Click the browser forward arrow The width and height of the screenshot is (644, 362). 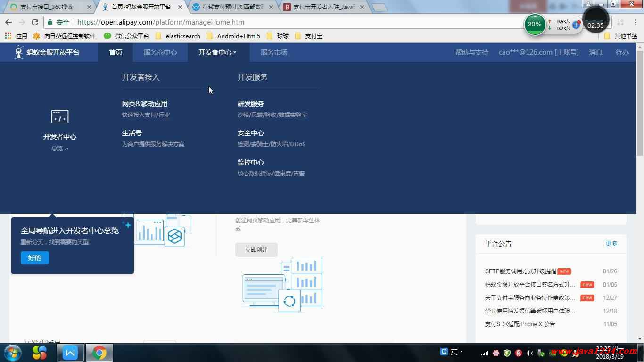[x=22, y=22]
